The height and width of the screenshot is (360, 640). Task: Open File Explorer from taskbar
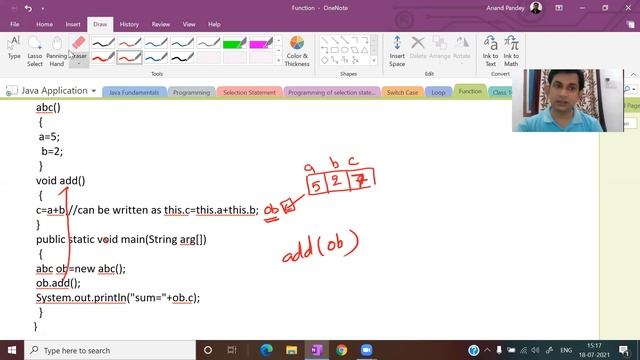(291, 350)
